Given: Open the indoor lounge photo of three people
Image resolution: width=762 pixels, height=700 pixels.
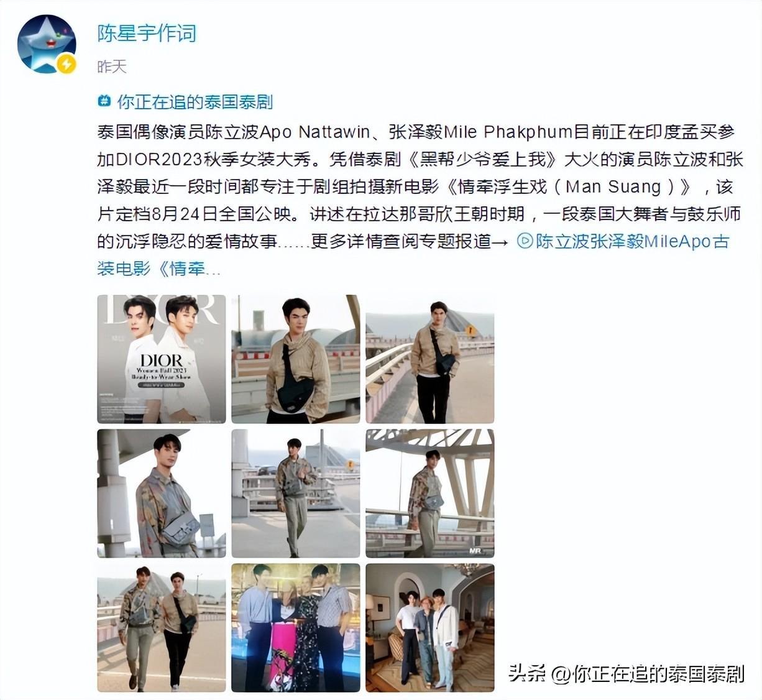Looking at the screenshot, I should click(x=430, y=628).
